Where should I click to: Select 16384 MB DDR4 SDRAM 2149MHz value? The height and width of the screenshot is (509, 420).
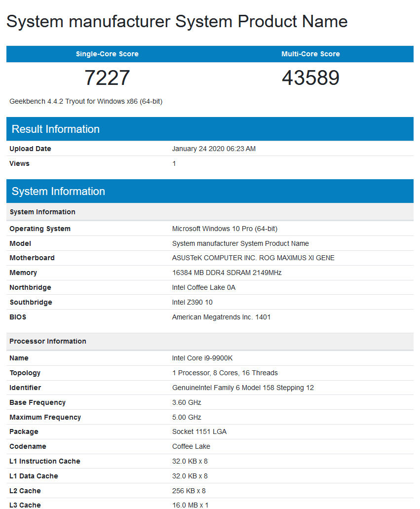pyautogui.click(x=227, y=273)
